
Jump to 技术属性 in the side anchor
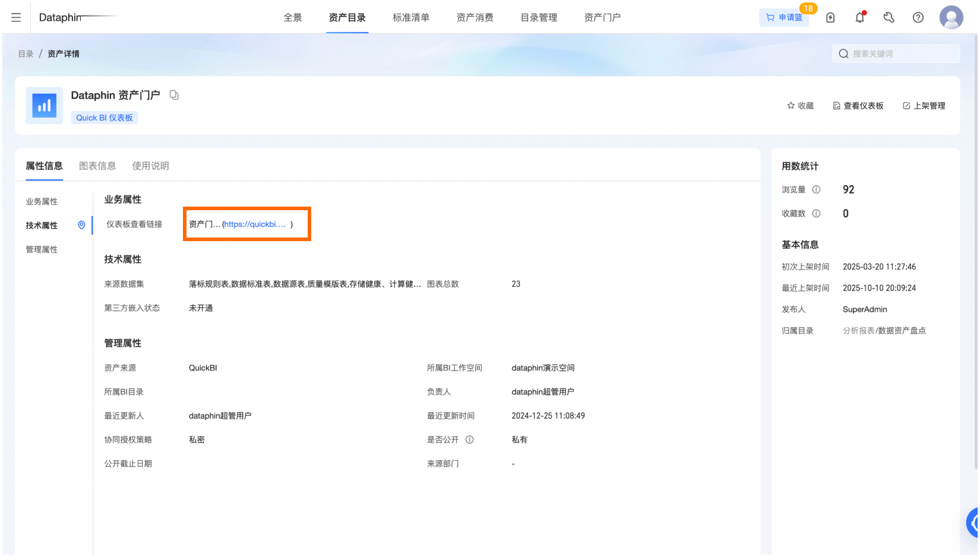[42, 225]
